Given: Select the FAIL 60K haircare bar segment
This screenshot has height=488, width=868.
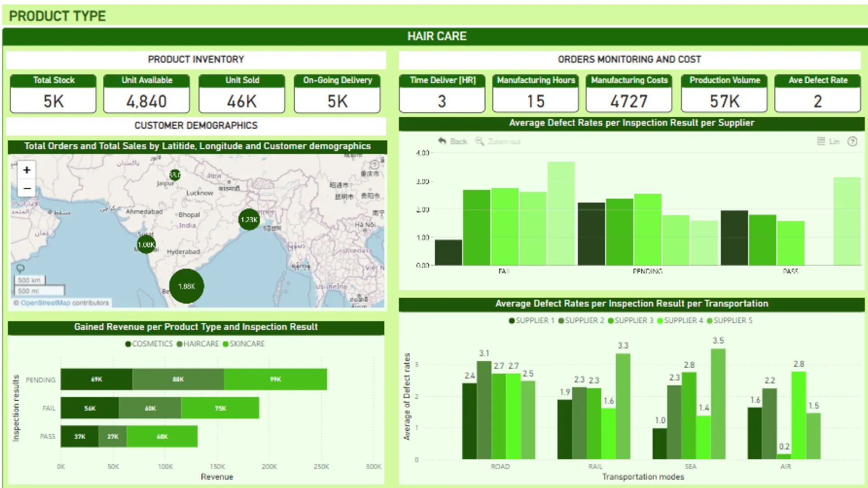Looking at the screenshot, I should tap(150, 408).
